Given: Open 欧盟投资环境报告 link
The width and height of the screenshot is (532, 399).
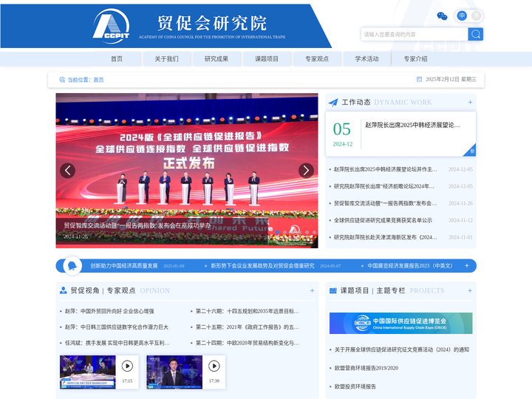Looking at the screenshot, I should tap(355, 386).
